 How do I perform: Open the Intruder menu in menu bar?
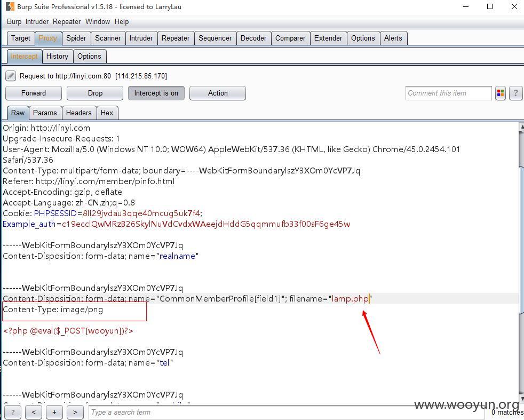37,22
